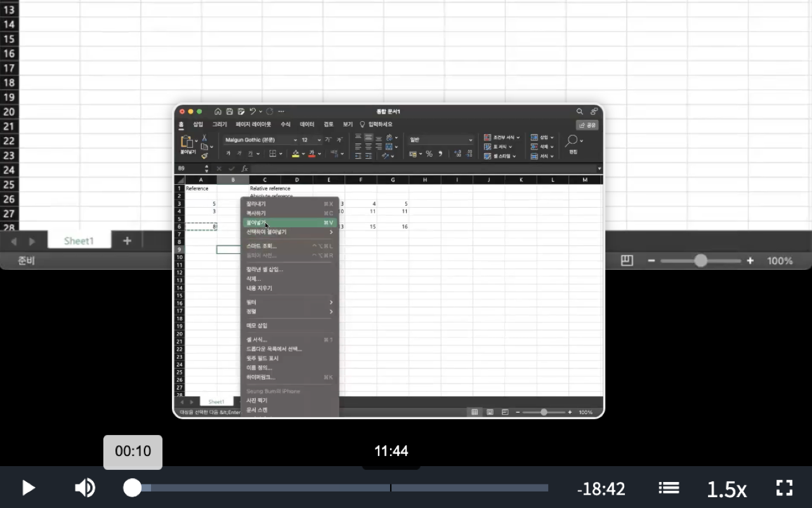Screen dimensions: 812x508
Task: Click the yellow fill color button in the preview ribbon
Action: pyautogui.click(x=295, y=154)
